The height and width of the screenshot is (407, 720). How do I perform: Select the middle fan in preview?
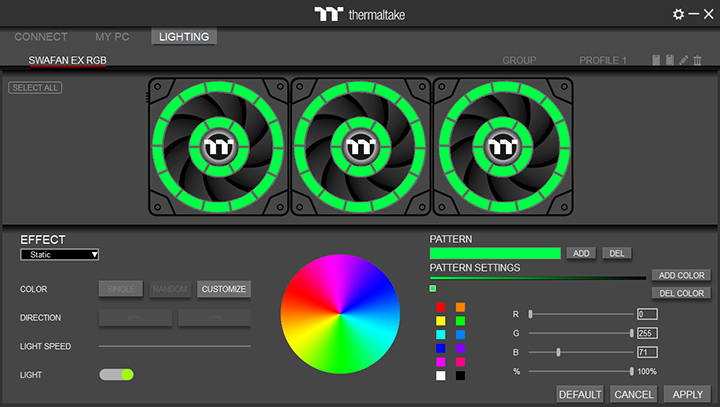point(360,147)
